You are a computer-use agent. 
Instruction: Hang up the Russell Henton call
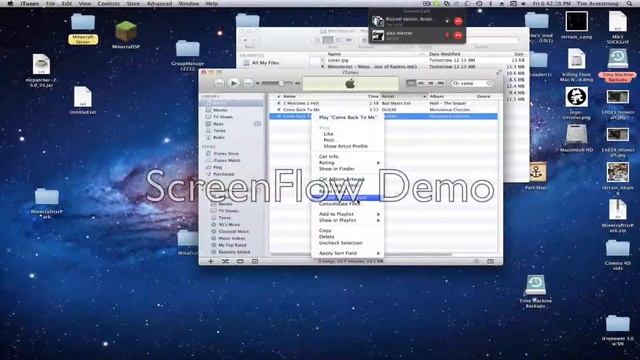458,21
